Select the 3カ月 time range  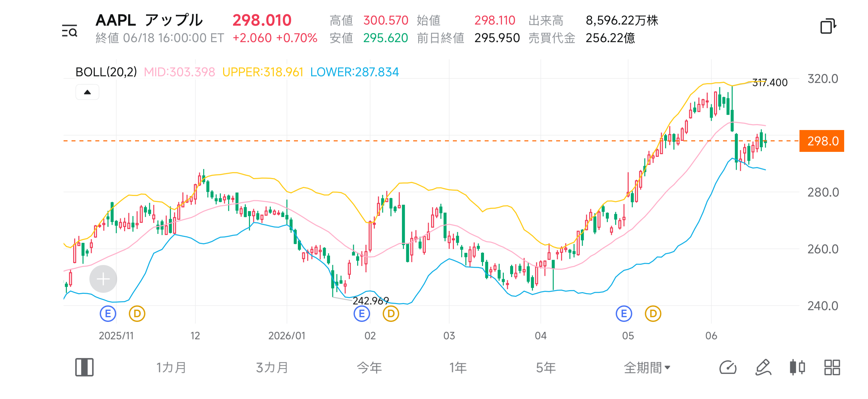coord(272,367)
